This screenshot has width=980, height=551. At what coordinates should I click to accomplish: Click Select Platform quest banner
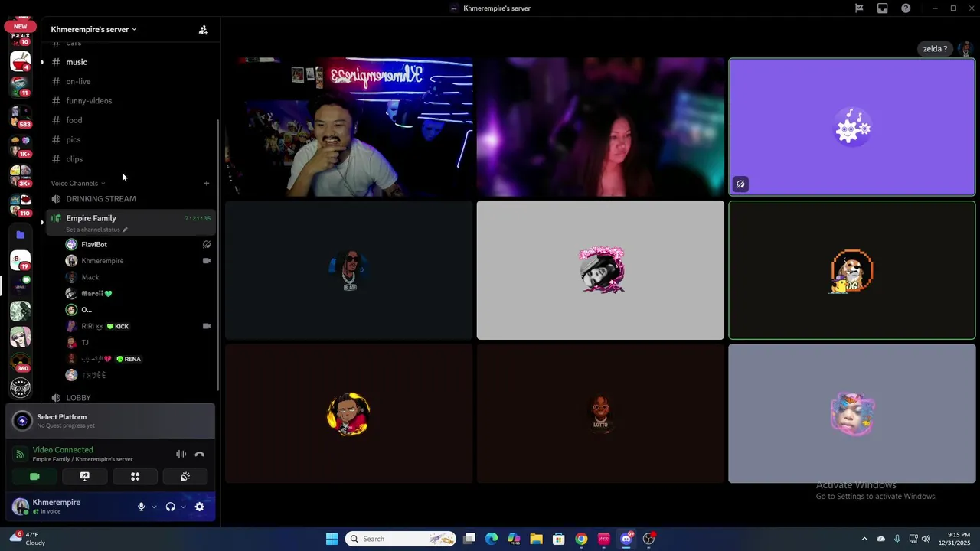pyautogui.click(x=110, y=421)
